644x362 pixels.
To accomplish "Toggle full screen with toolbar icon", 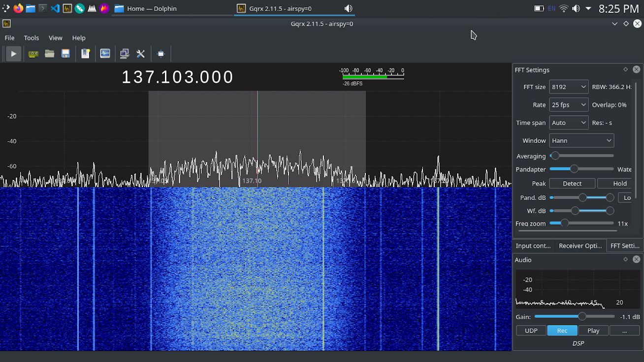I will click(x=161, y=54).
